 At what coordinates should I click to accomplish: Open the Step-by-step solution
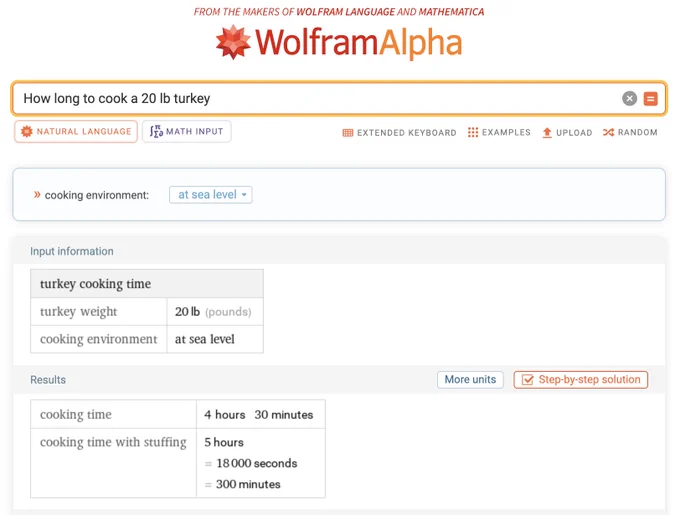coord(581,379)
